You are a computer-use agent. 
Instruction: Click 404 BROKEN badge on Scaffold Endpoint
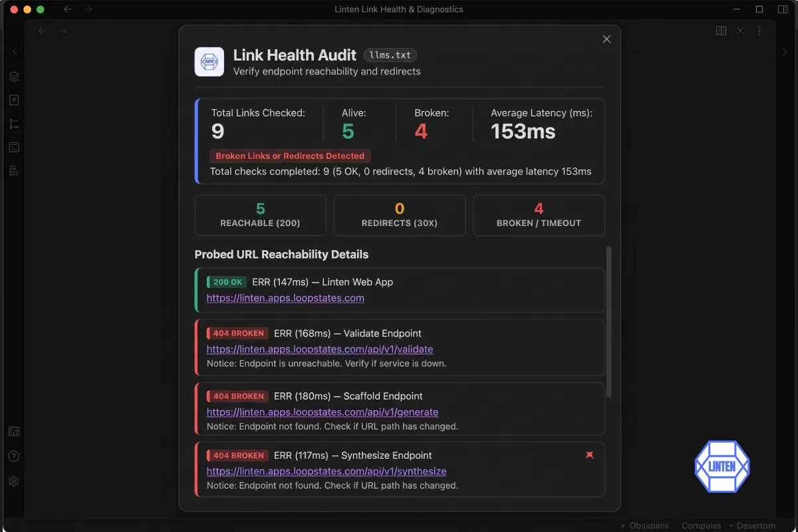(x=238, y=396)
